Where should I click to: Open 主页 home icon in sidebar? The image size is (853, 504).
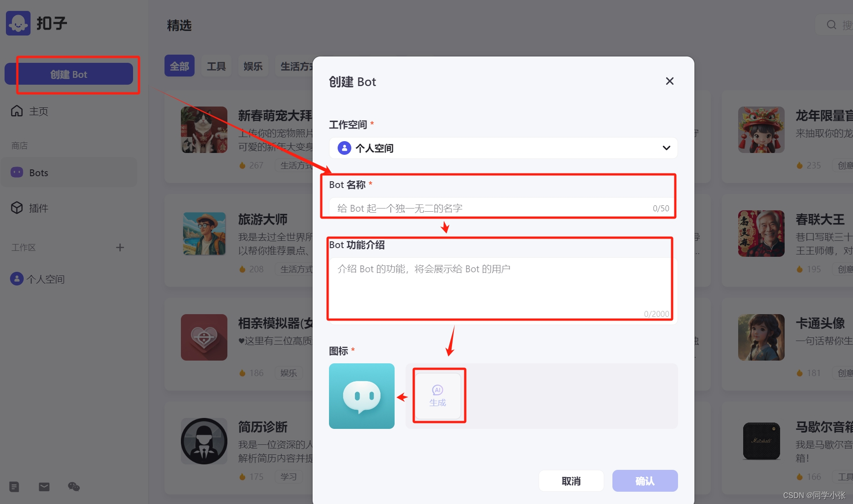[x=17, y=111]
